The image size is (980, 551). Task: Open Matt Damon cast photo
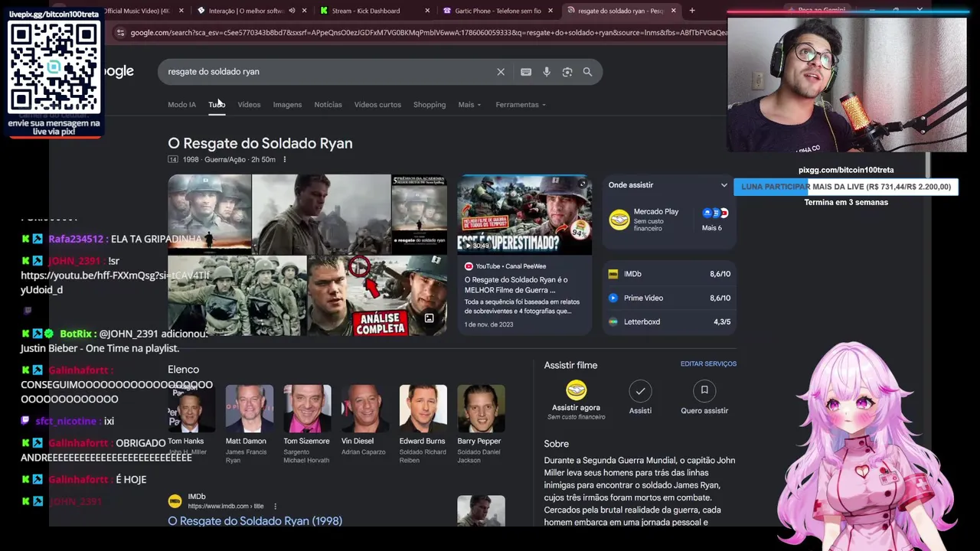[249, 409]
